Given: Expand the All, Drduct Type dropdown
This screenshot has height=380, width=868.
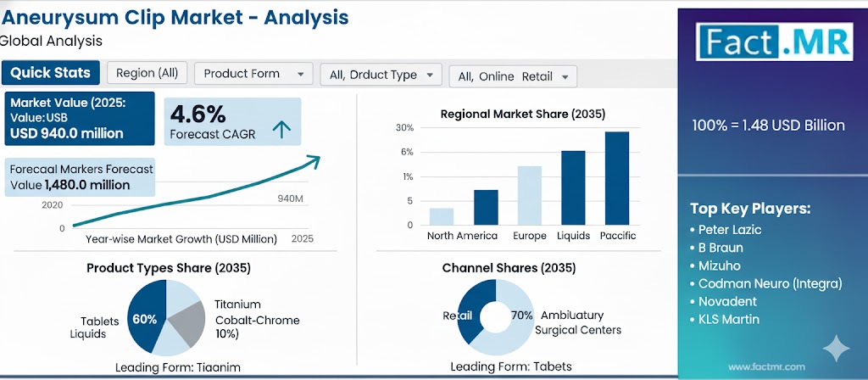Looking at the screenshot, I should click(x=381, y=75).
